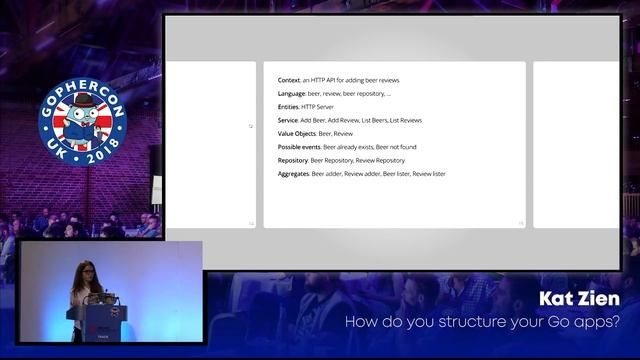This screenshot has height=360, width=640.
Task: Select the center slide with the Context list
Action: (395, 144)
